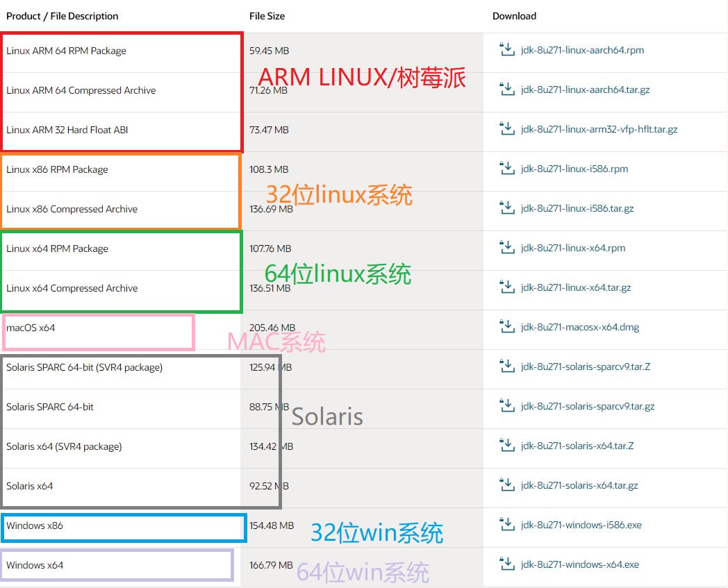The width and height of the screenshot is (728, 588).
Task: Click download icon beside jdk-8u271-solaris-x64.tar.gz
Action: (x=506, y=485)
